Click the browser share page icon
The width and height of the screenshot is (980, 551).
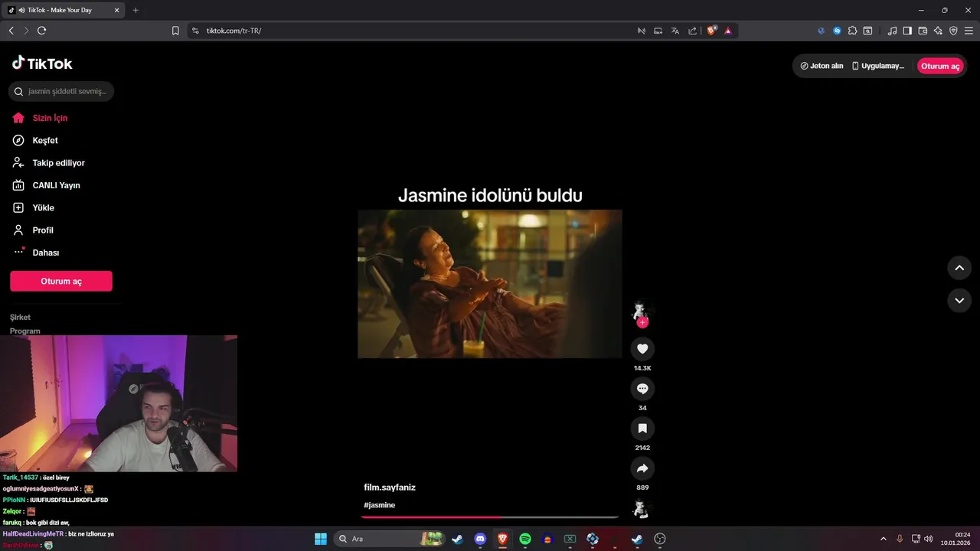(692, 31)
